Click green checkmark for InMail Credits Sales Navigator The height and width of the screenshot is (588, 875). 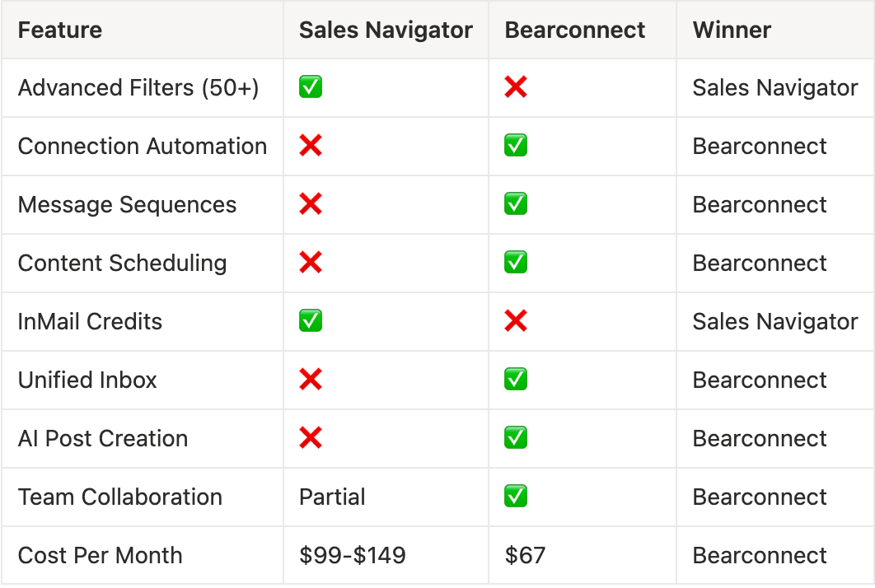311,321
